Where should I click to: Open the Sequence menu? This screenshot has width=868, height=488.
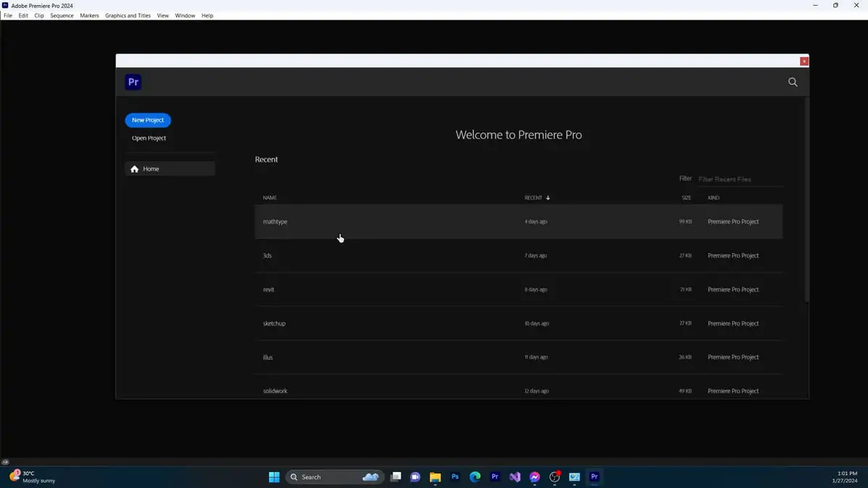[x=61, y=15]
